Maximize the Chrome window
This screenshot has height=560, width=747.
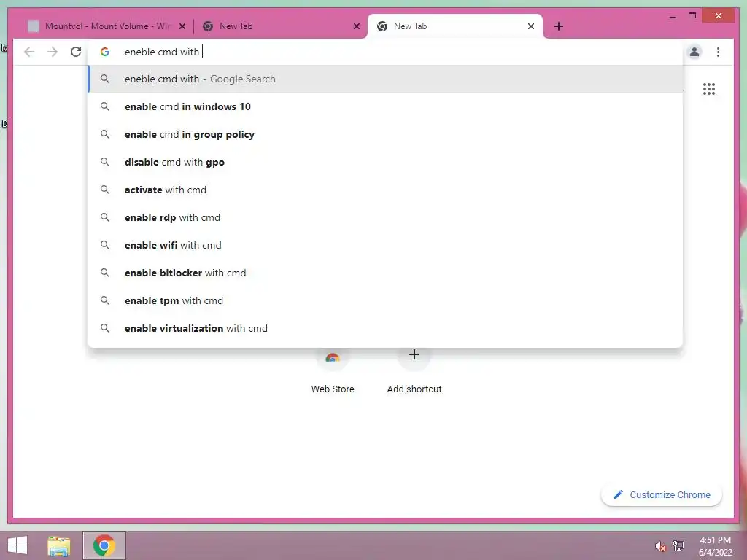coord(692,16)
